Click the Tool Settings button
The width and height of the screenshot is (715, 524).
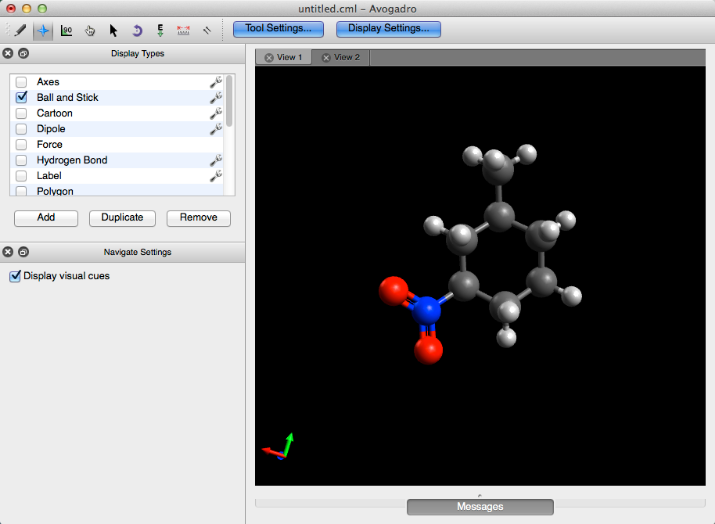279,28
